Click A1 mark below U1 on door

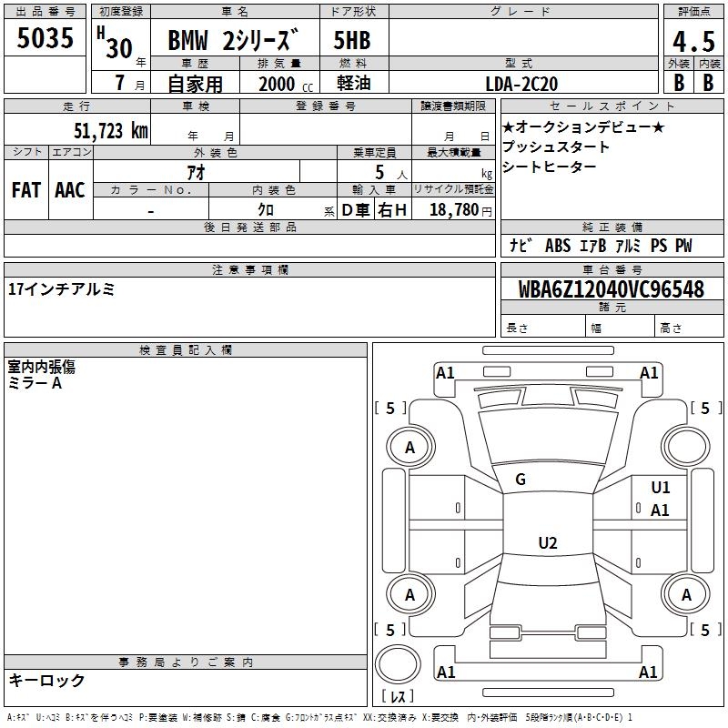point(660,511)
